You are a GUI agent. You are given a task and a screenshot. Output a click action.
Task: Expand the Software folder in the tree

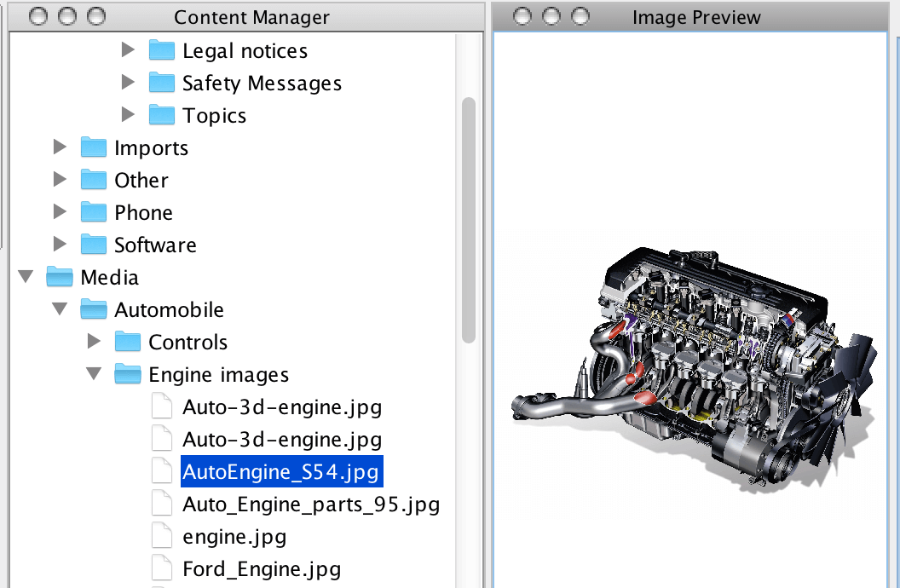pos(60,245)
